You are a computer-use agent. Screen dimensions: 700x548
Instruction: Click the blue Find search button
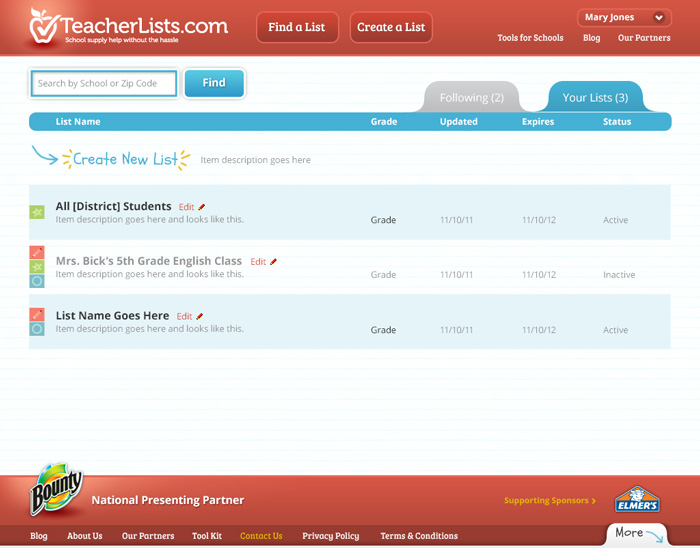click(214, 83)
